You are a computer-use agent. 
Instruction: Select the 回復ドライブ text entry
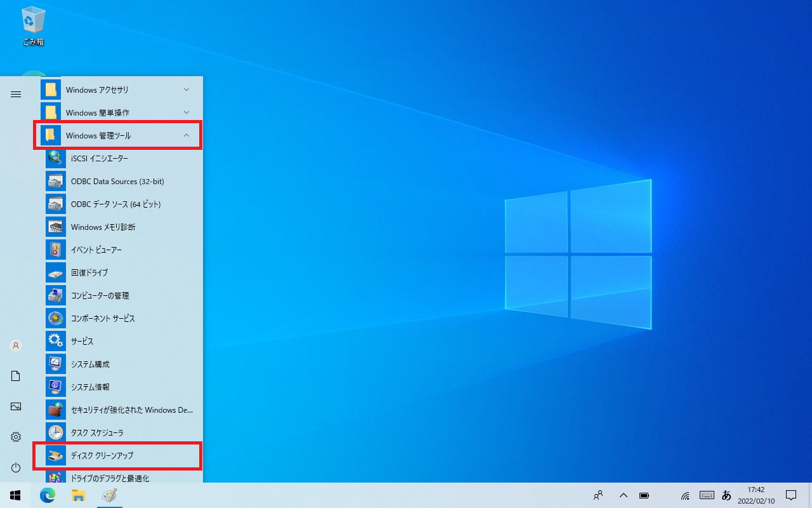(89, 272)
